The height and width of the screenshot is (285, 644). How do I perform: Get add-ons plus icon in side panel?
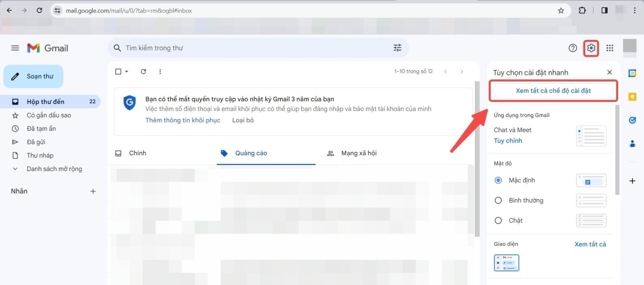click(632, 181)
